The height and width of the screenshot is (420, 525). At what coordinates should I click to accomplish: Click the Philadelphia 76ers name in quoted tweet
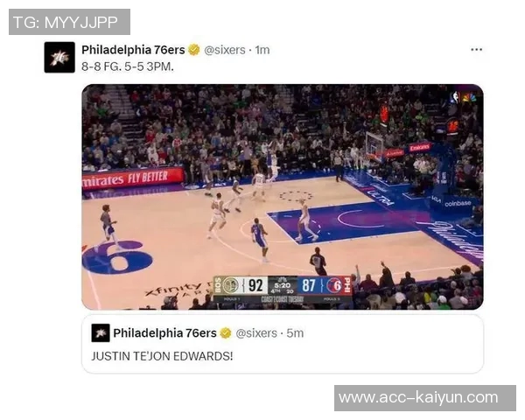(x=165, y=333)
